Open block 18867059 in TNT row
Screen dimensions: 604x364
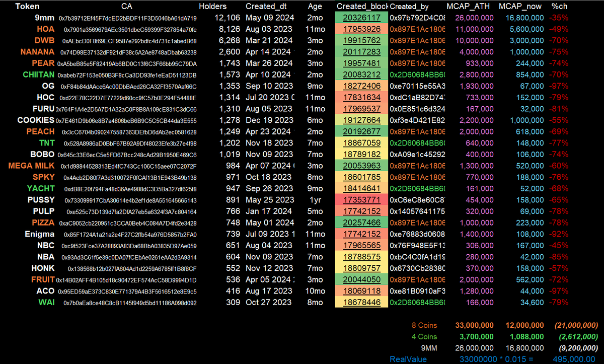[x=361, y=143]
